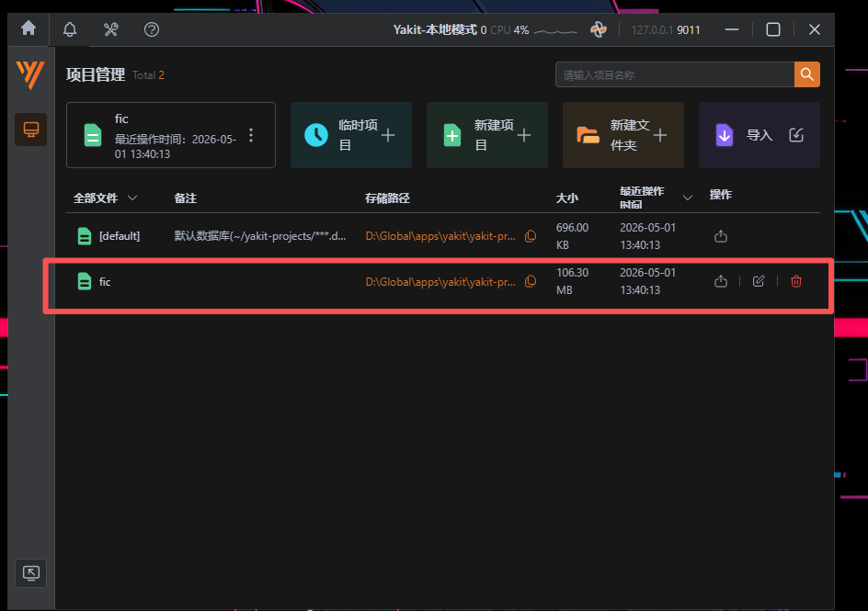Go to the home icon in the title bar
Viewport: 868px width, 611px height.
[x=29, y=28]
